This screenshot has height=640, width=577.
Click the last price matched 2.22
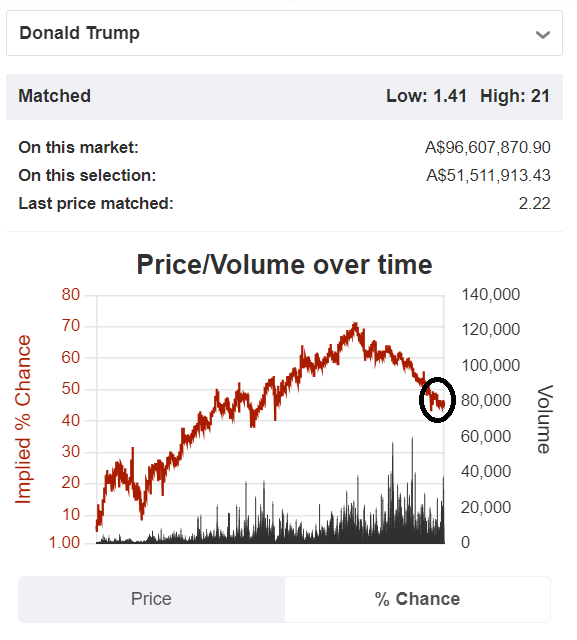(x=535, y=203)
